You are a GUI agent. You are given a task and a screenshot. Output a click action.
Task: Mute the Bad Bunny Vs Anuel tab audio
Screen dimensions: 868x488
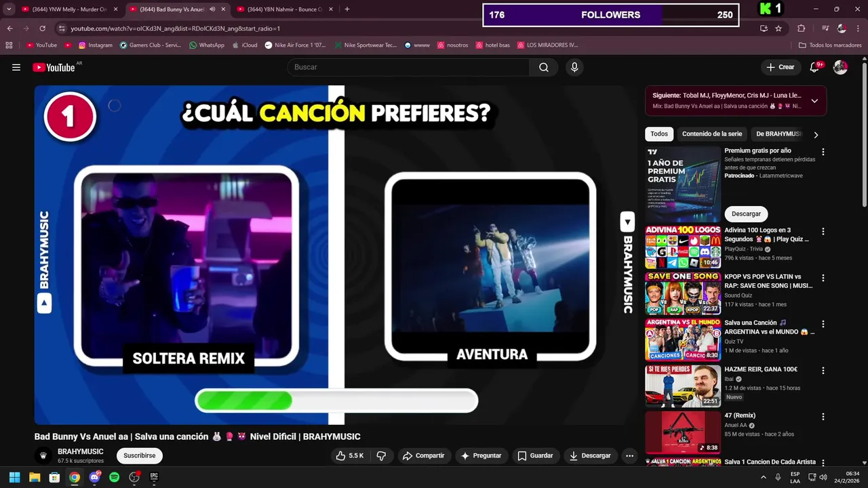[212, 9]
